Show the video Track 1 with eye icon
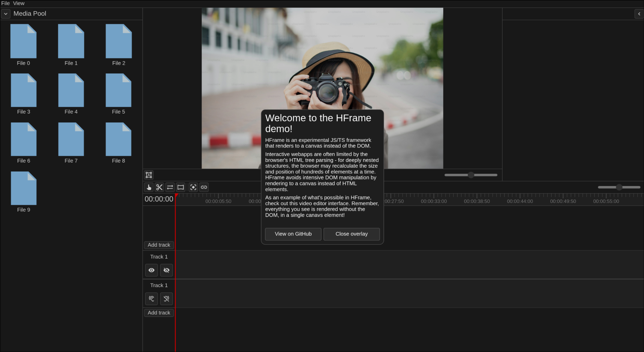The width and height of the screenshot is (644, 352). click(151, 270)
